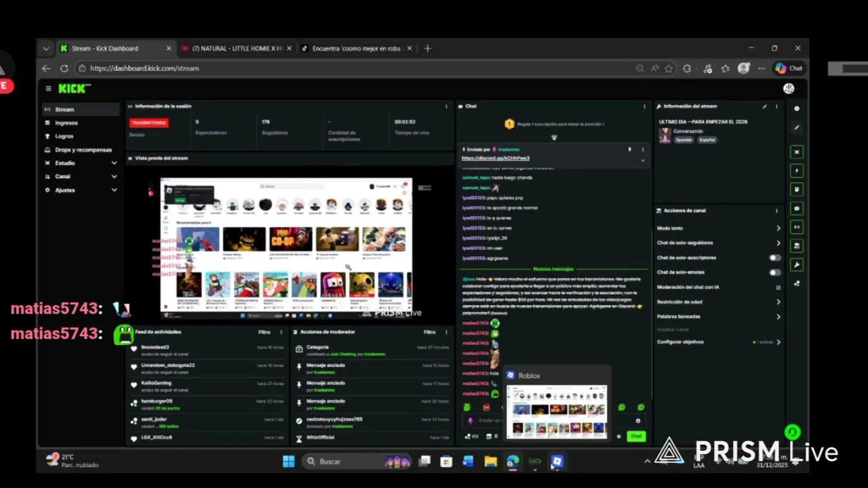Viewport: 868px width, 488px height.
Task: Open the browser profile avatar
Action: (x=744, y=68)
